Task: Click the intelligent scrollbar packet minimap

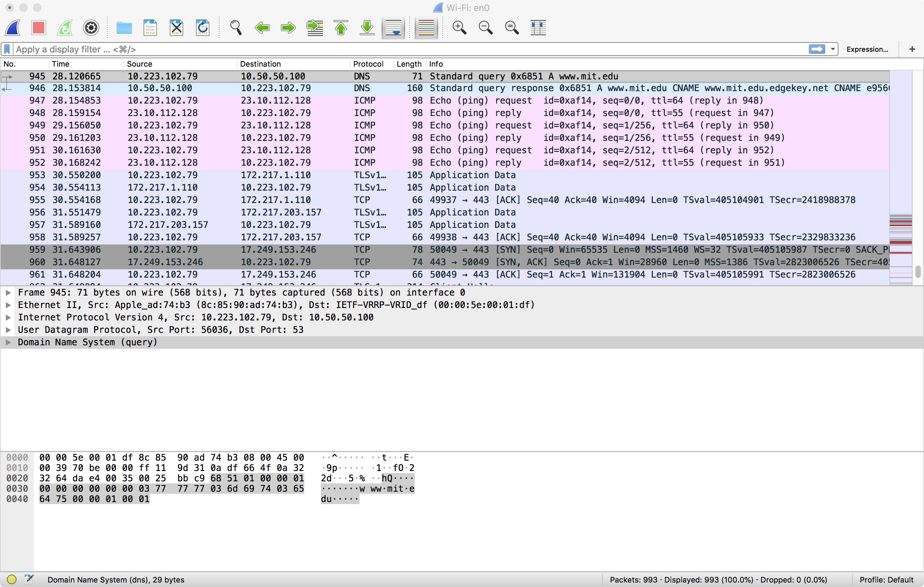Action: (x=901, y=177)
